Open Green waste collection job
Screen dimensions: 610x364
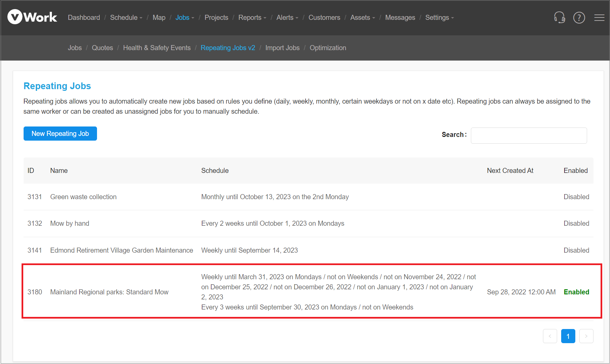[x=84, y=197]
